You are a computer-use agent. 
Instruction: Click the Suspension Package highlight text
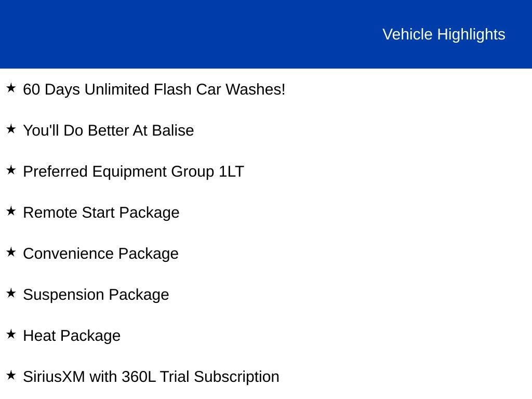(96, 295)
